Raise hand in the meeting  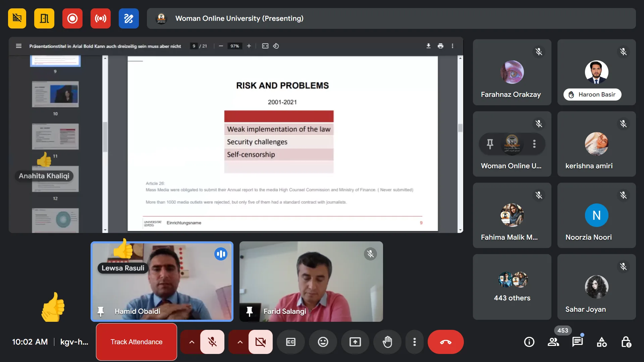[387, 342]
